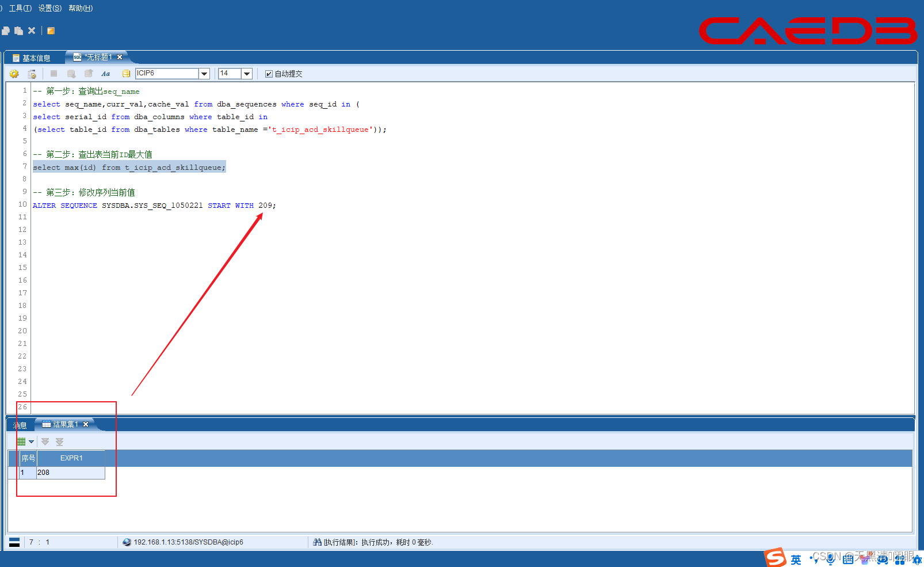Click the comment '第三步: 修改序列当前值'
The image size is (924, 567).
coord(84,193)
